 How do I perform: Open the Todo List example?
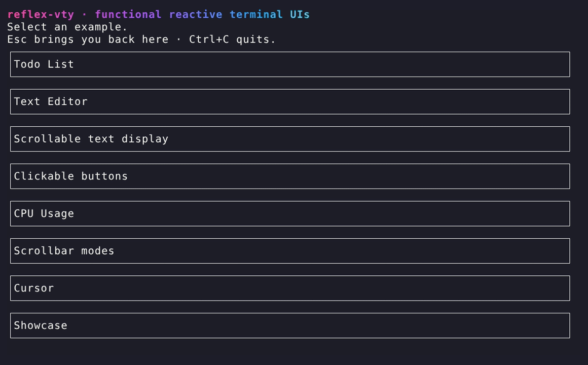290,64
